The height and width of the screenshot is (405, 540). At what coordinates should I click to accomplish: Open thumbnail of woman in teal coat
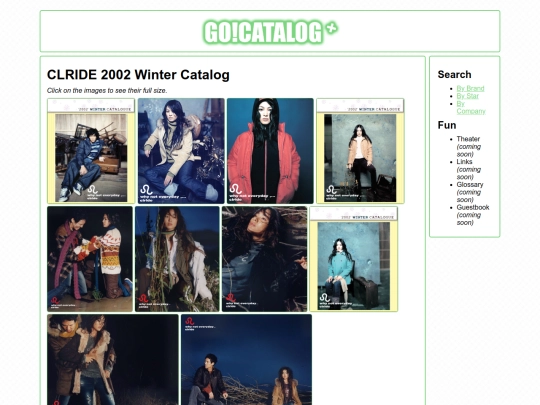354,259
